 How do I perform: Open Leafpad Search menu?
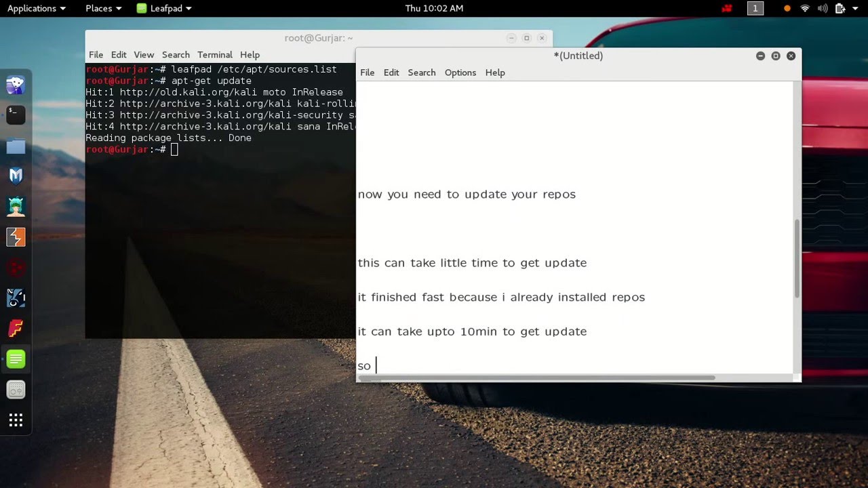coord(422,73)
